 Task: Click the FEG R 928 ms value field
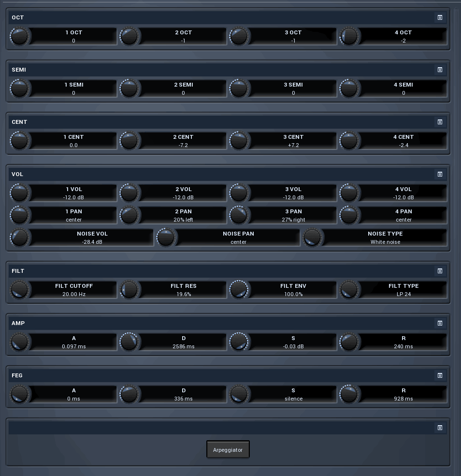tap(403, 394)
